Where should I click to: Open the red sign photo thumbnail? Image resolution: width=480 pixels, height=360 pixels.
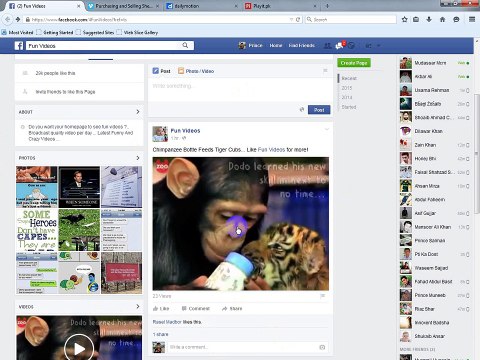pos(121,273)
